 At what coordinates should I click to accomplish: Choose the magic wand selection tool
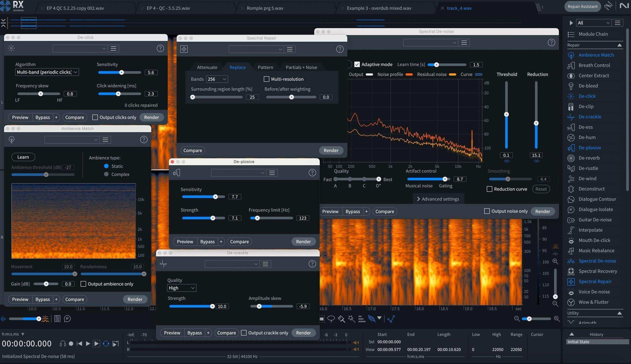351,319
